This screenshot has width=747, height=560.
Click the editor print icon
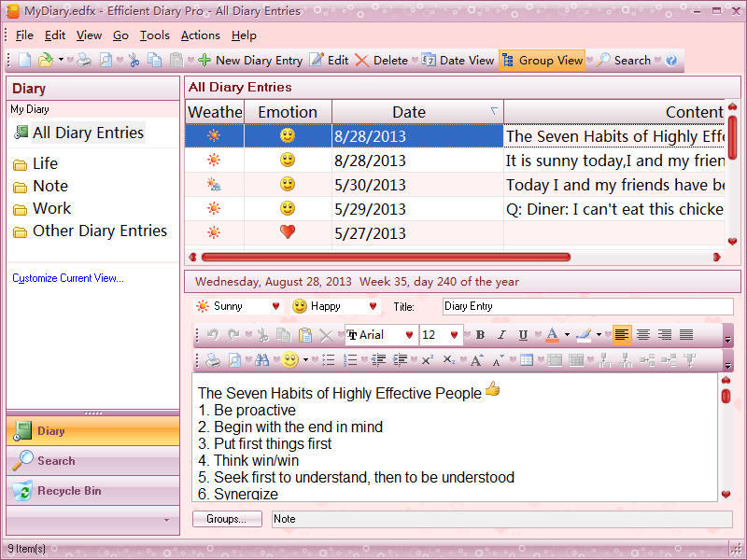(x=213, y=360)
